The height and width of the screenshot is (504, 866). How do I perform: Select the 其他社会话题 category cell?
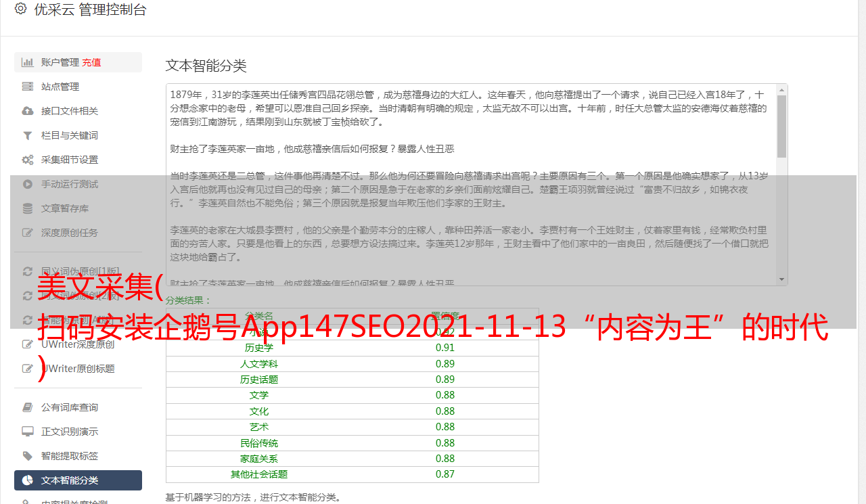[259, 474]
